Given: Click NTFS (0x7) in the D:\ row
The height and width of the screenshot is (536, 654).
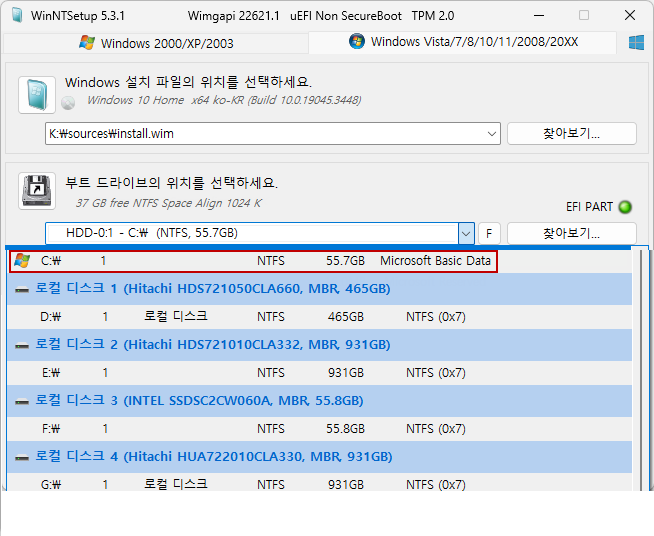Looking at the screenshot, I should point(435,317).
